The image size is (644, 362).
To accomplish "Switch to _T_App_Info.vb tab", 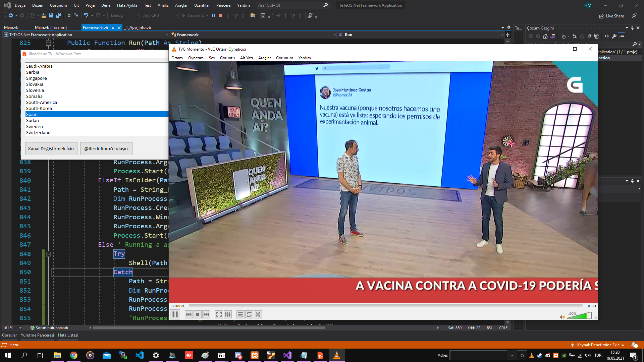I will point(138,27).
